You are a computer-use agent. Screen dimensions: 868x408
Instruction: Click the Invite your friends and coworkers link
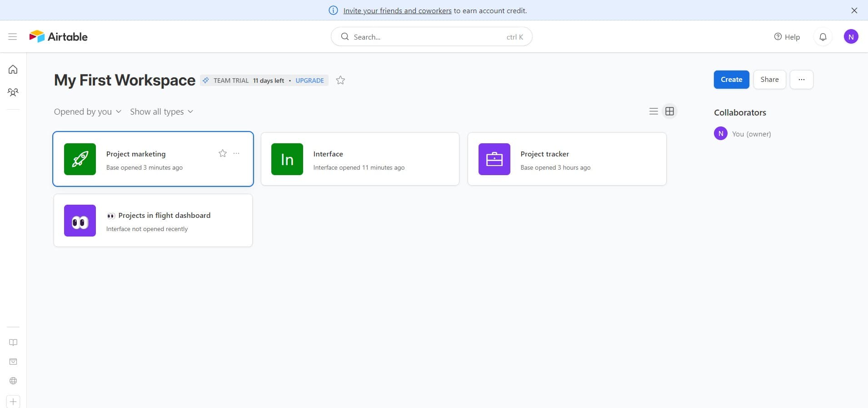[x=397, y=10]
